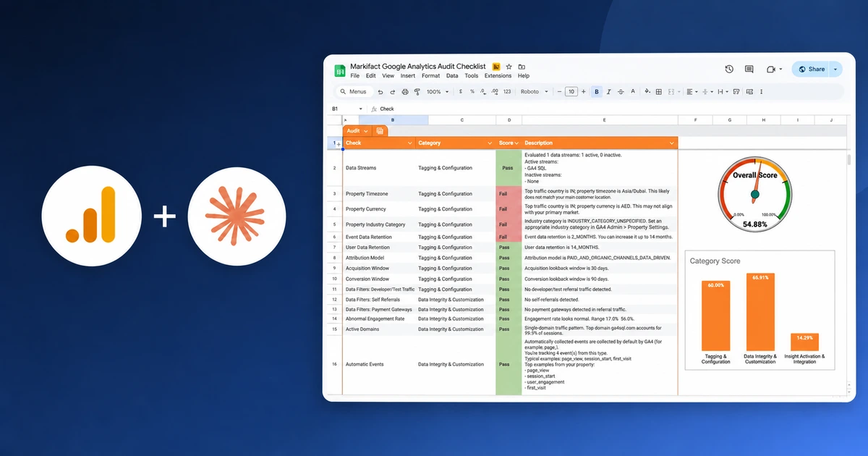Click the Redo arrow in toolbar
Image resolution: width=868 pixels, height=456 pixels.
(x=393, y=92)
